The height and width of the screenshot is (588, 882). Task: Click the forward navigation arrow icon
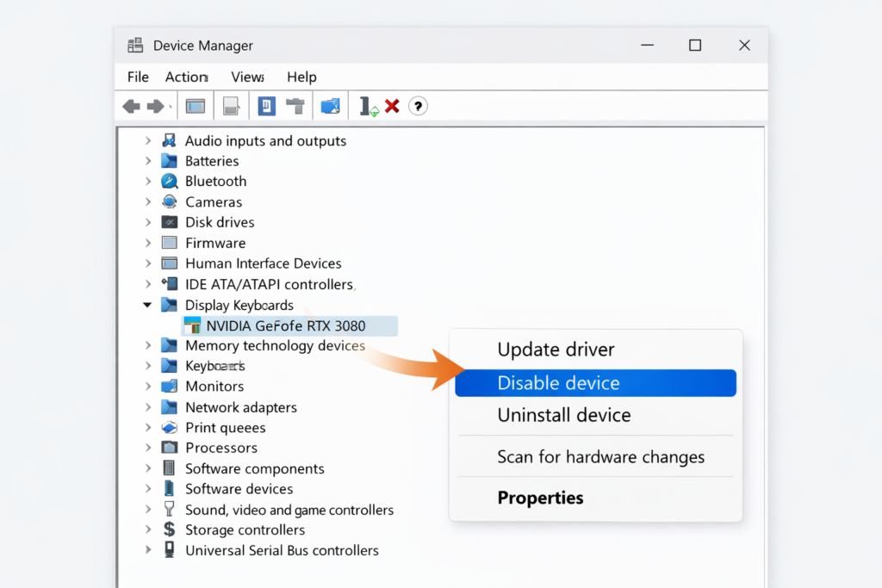(154, 105)
